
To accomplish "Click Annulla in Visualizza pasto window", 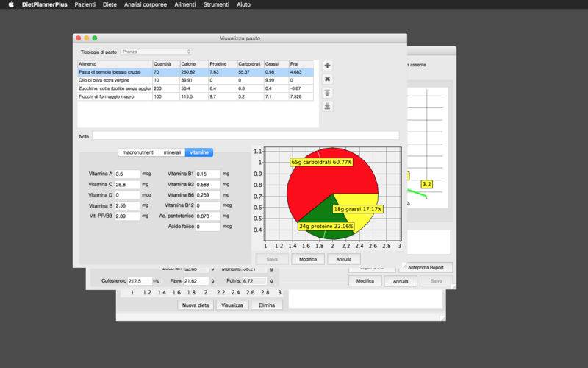I will 344,259.
